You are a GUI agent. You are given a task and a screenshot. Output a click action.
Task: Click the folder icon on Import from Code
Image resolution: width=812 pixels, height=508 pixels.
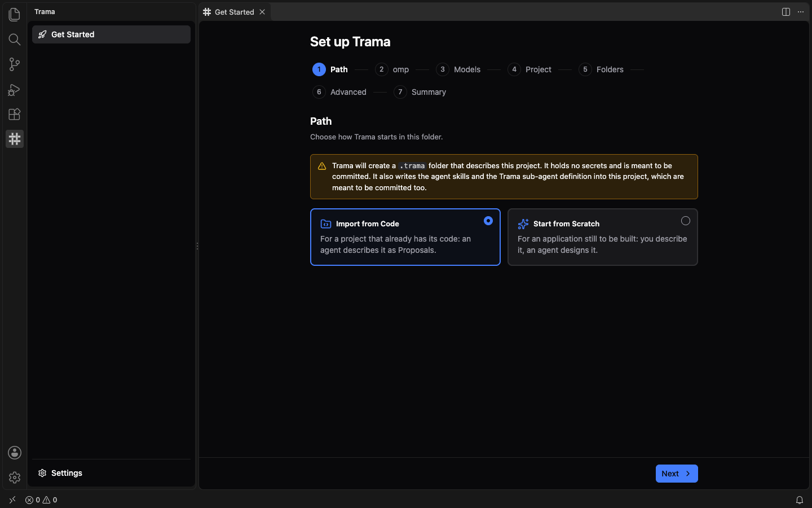click(x=326, y=224)
